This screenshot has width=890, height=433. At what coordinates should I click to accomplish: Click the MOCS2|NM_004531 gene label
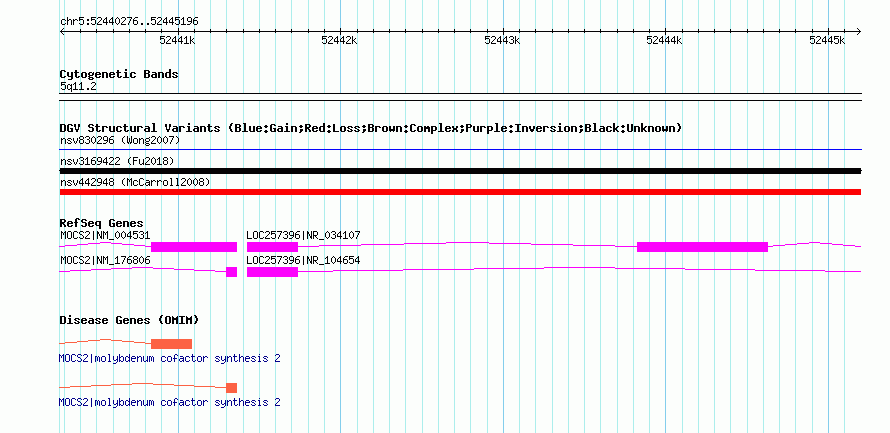(105, 235)
